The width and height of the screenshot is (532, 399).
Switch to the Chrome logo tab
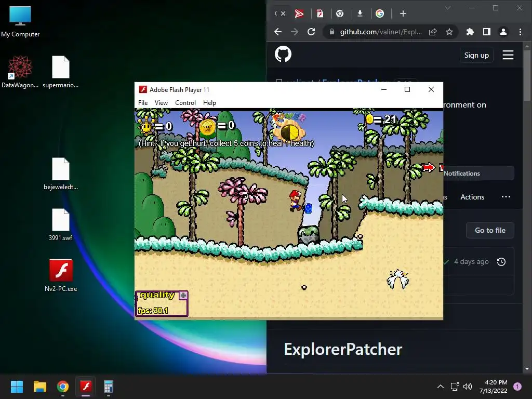340,14
